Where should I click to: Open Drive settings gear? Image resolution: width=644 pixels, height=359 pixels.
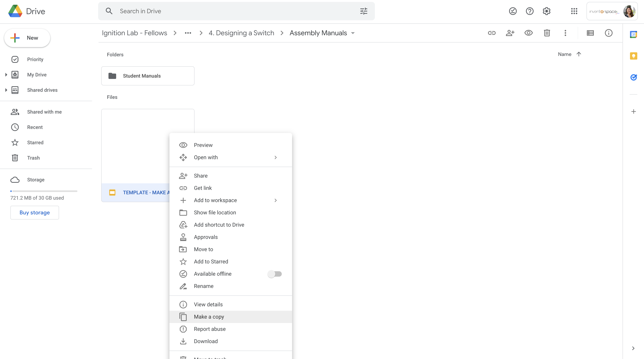point(546,11)
